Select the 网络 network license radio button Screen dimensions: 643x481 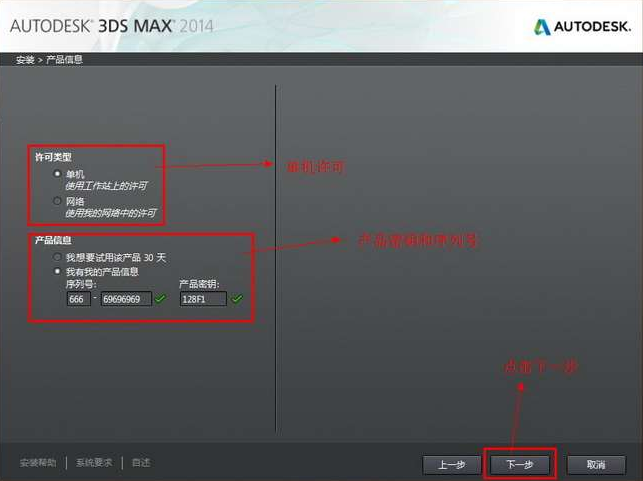(57, 201)
